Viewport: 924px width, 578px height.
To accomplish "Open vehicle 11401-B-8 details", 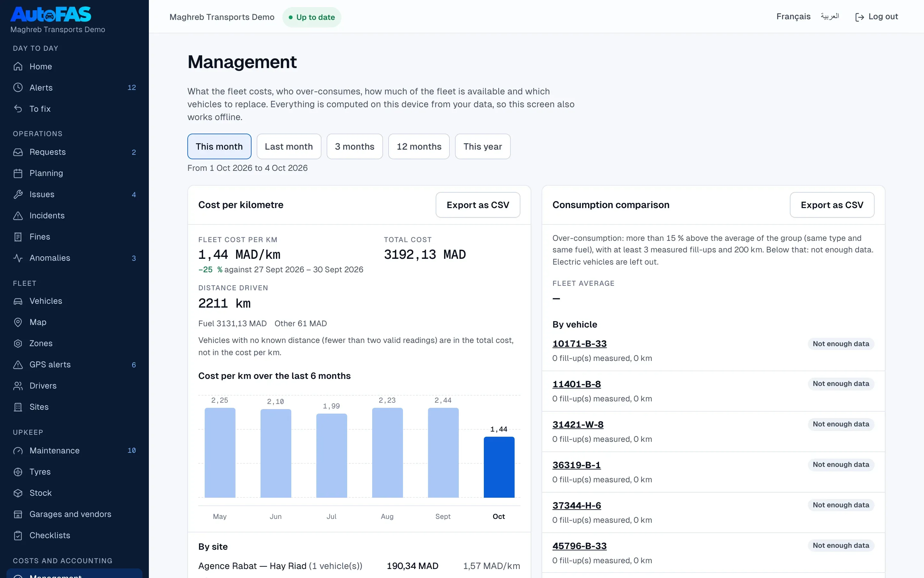I will [577, 384].
